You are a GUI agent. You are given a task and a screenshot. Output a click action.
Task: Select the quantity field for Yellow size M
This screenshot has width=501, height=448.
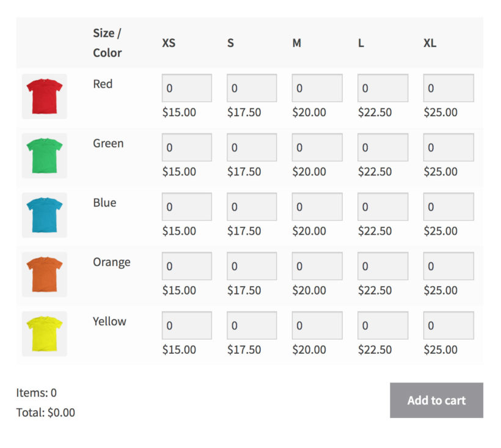317,325
